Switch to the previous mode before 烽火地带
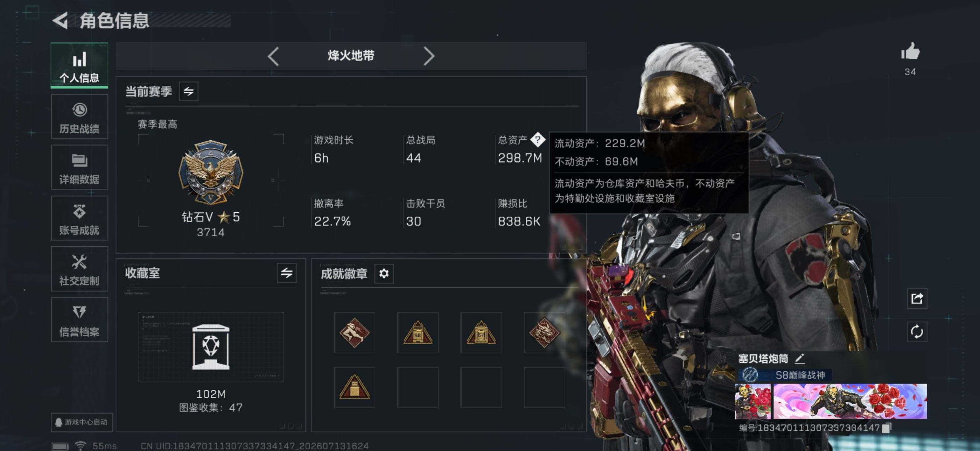The image size is (980, 451). (273, 56)
